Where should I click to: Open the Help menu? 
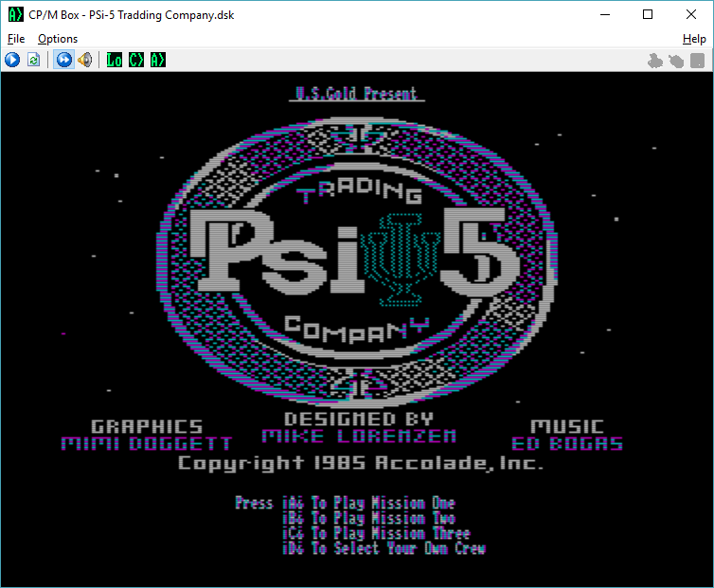[x=694, y=39]
